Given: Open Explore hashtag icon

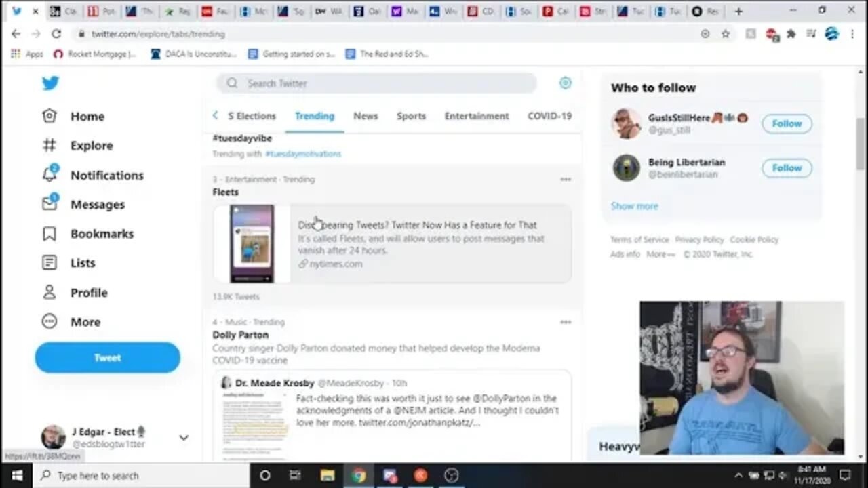Looking at the screenshot, I should pos(50,145).
